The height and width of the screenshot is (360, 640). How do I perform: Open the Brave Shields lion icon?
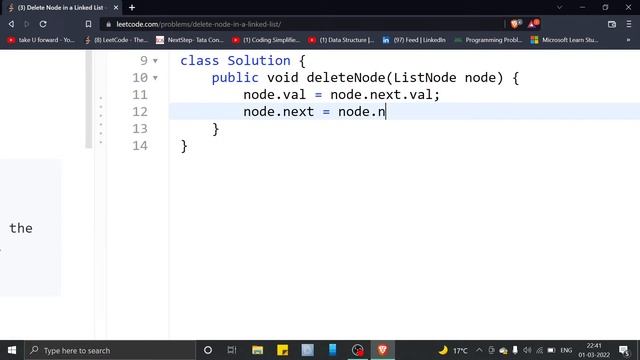tap(515, 24)
